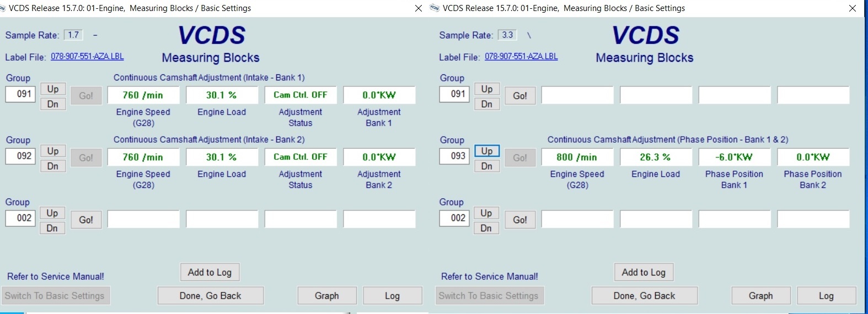This screenshot has width=868, height=314.
Task: Click Up for Group 092 in left window
Action: pyautogui.click(x=53, y=151)
